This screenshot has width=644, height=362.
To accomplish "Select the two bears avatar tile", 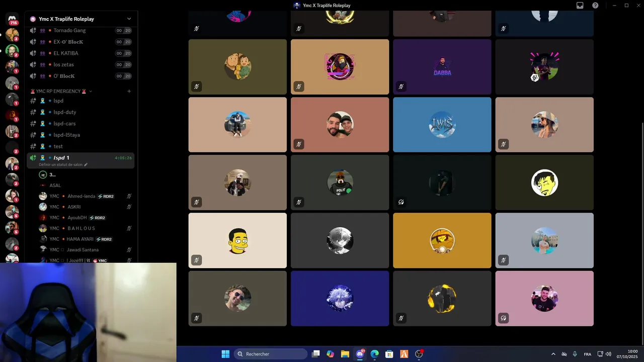I will [x=237, y=67].
